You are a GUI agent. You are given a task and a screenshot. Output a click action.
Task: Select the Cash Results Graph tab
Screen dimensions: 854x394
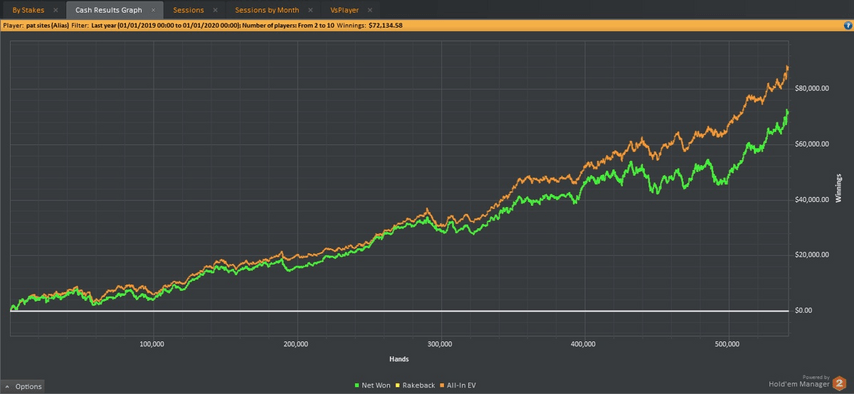click(109, 10)
